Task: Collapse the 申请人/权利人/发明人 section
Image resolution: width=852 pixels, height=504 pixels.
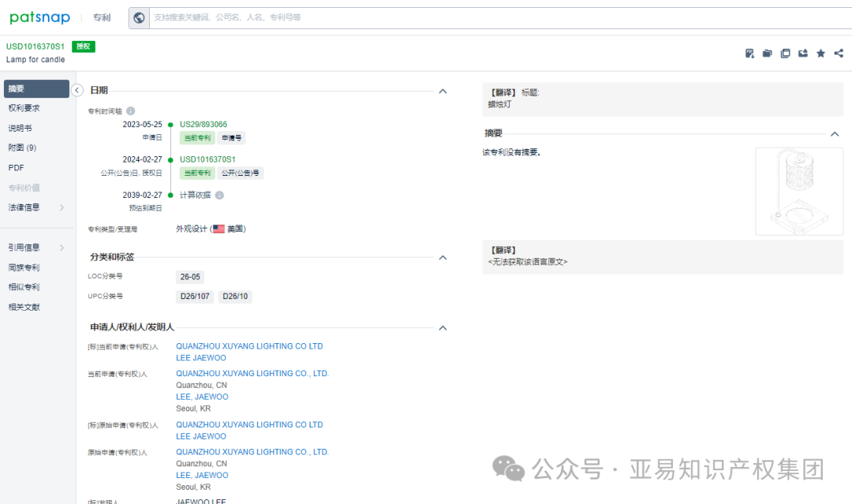Action: pos(443,328)
